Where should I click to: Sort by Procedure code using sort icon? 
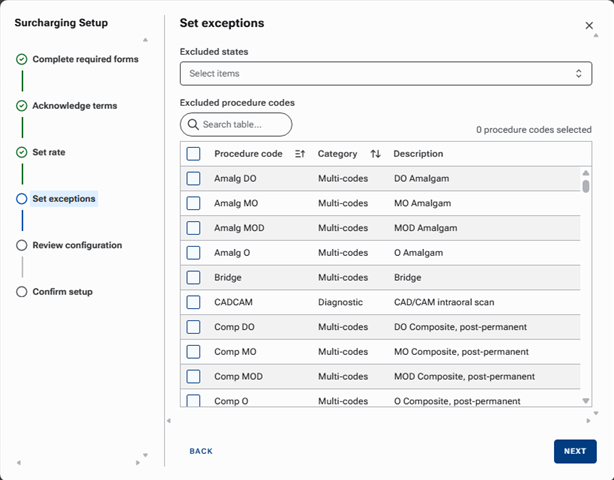(300, 154)
